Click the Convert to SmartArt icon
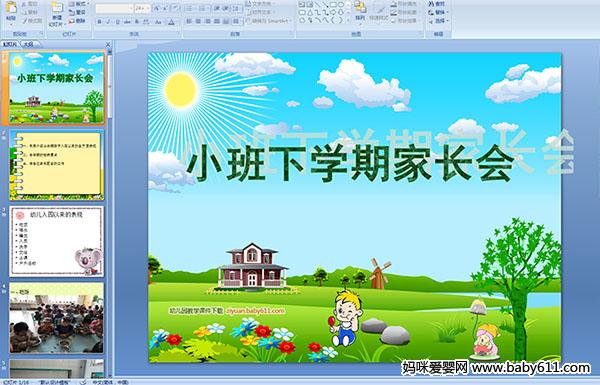This screenshot has height=385, width=600. [x=269, y=21]
